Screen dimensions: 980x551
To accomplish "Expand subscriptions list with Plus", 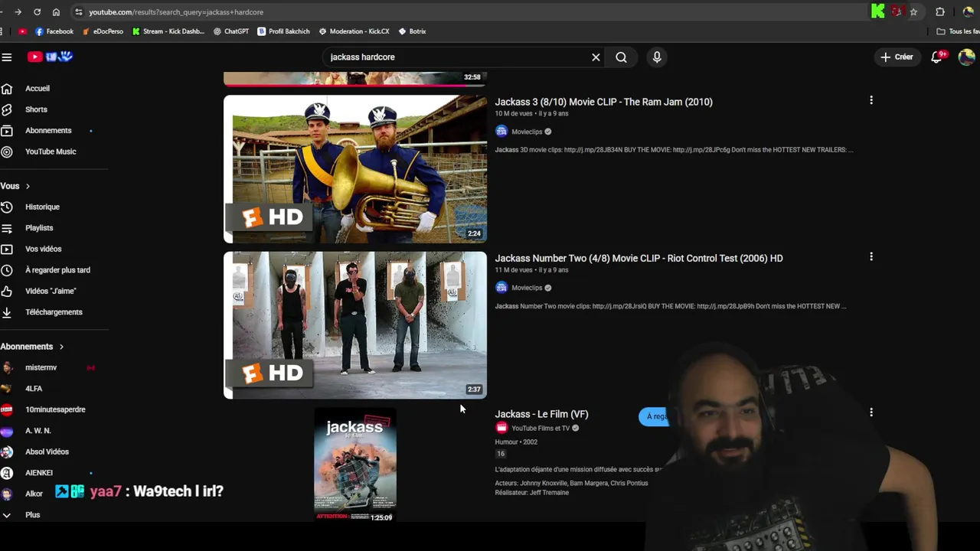I will pos(32,515).
